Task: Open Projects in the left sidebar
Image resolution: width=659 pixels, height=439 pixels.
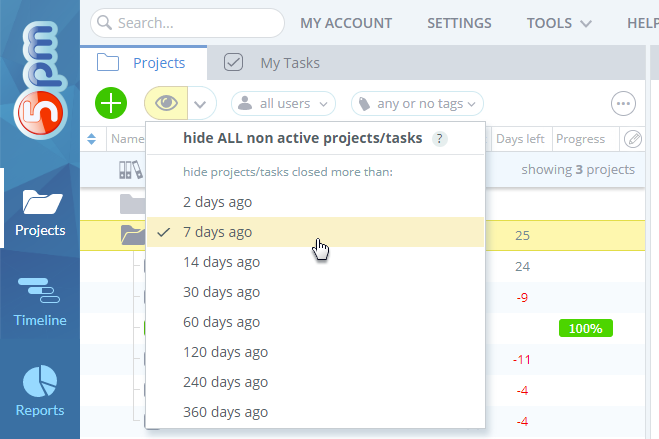Action: 40,214
